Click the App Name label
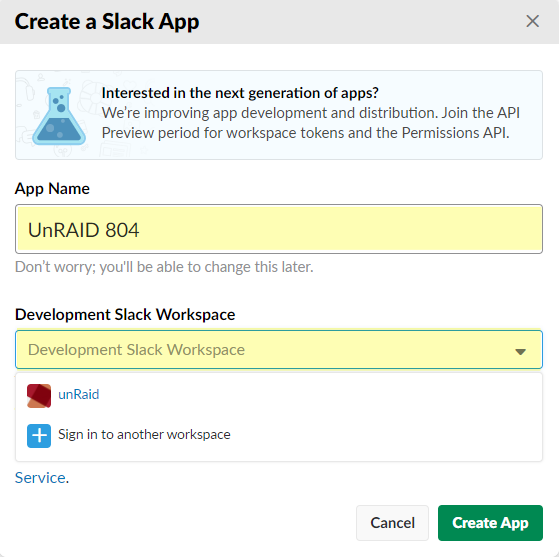559x557 pixels. point(52,189)
